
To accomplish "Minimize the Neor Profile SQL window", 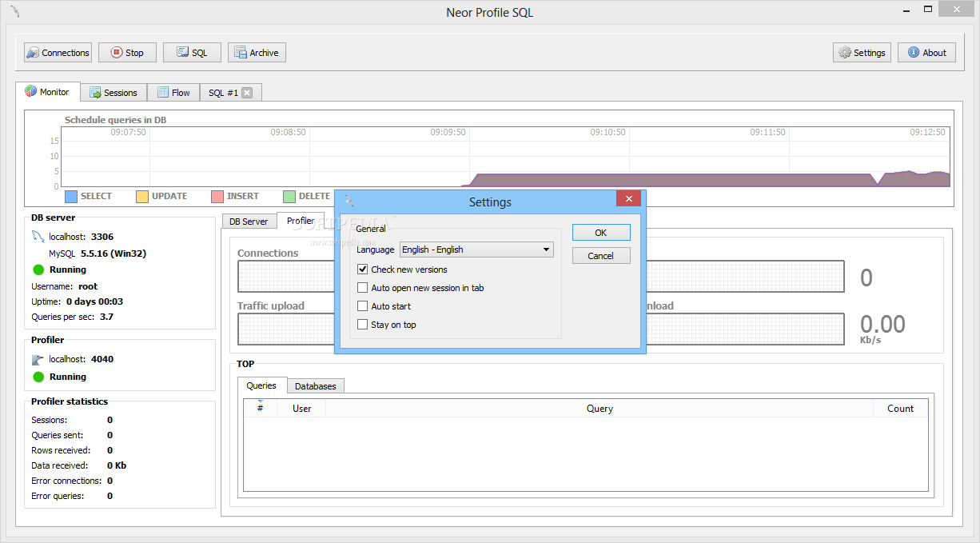I will (x=906, y=10).
